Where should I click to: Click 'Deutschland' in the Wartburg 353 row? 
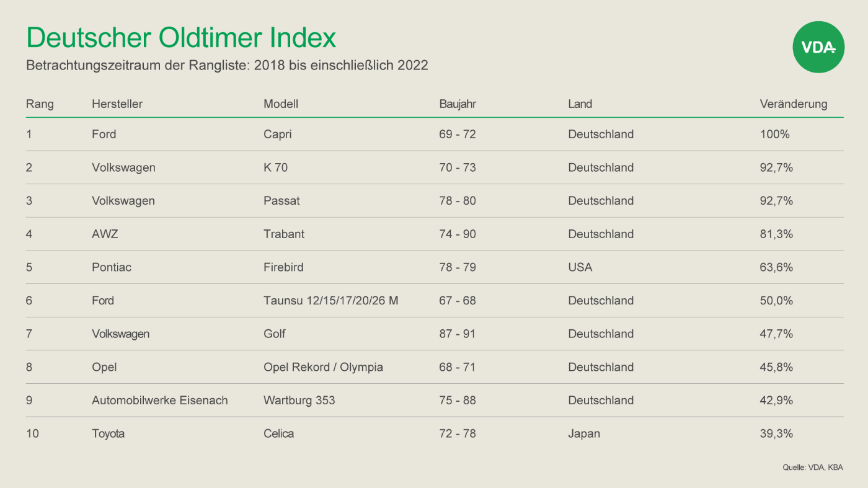[601, 400]
